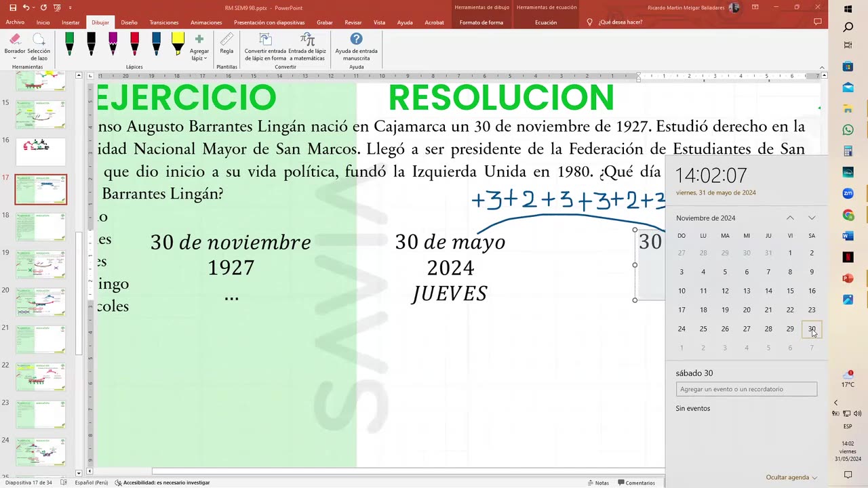Show hidden system tray icons
The height and width of the screenshot is (488, 868).
tap(836, 403)
